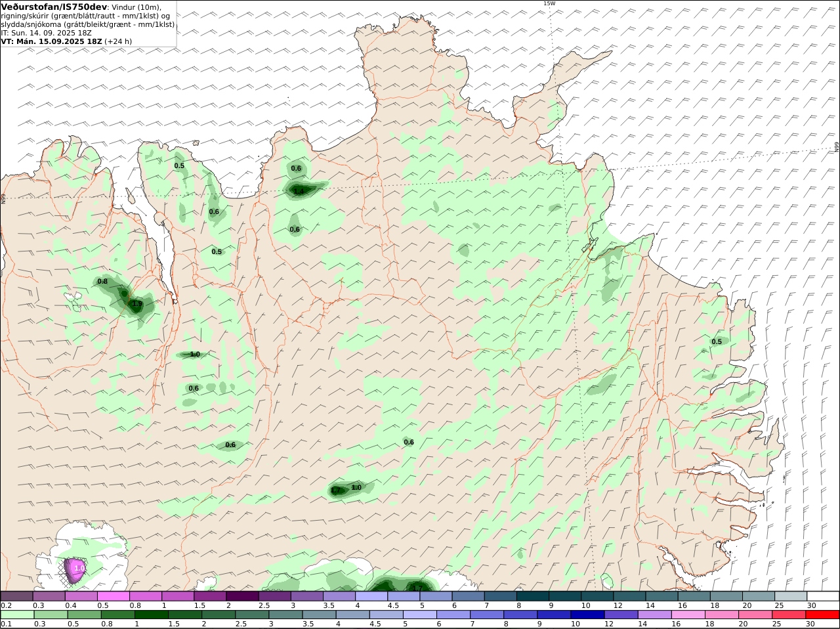Click the '1.4' precipitation value on the map

click(299, 192)
